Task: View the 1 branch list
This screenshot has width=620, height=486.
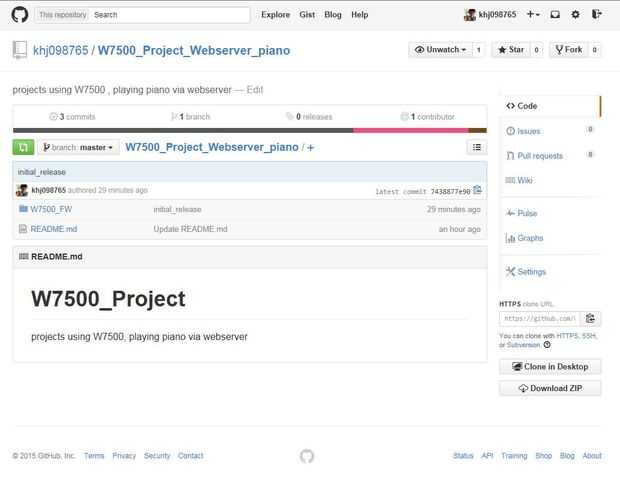Action: click(x=191, y=117)
